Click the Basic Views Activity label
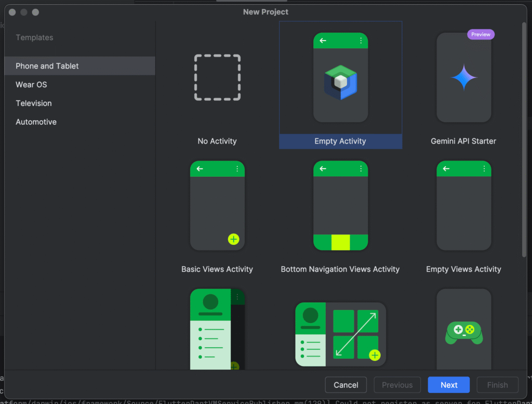This screenshot has width=532, height=404. click(217, 269)
